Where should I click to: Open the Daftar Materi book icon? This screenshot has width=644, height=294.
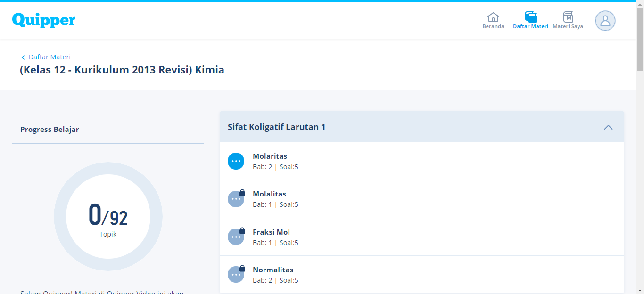pyautogui.click(x=531, y=17)
